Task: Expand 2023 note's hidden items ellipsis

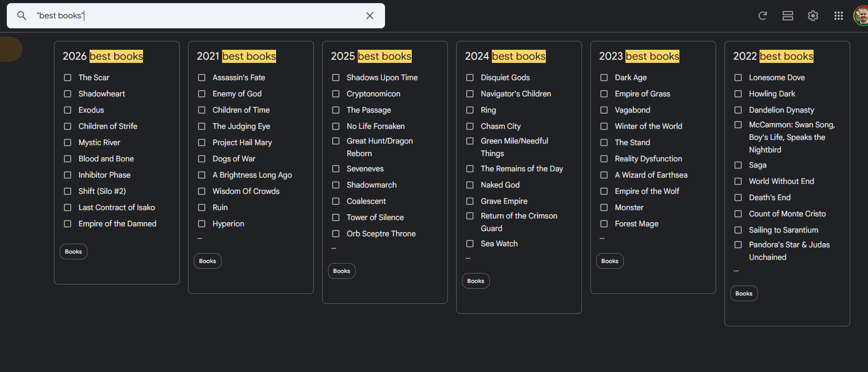Action: [x=602, y=238]
